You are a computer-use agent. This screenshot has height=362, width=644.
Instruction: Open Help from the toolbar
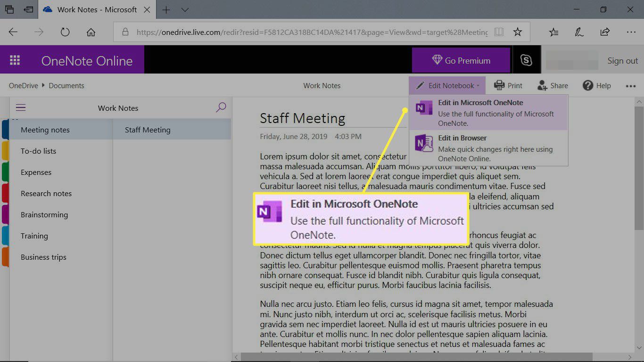(x=597, y=86)
